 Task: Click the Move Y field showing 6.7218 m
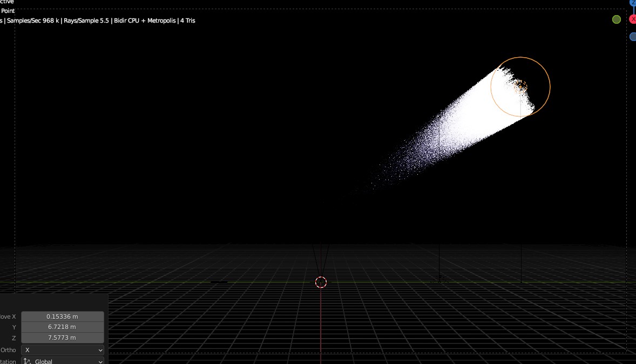(x=62, y=327)
